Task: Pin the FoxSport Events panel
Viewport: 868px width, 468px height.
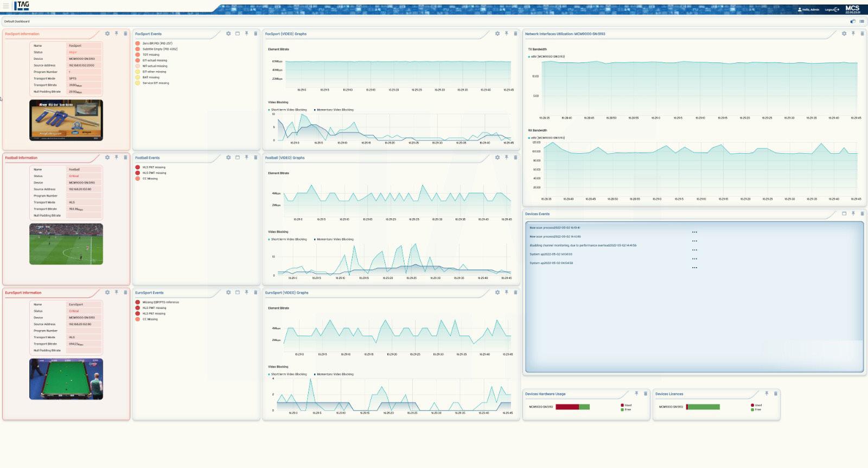Action: click(x=246, y=34)
